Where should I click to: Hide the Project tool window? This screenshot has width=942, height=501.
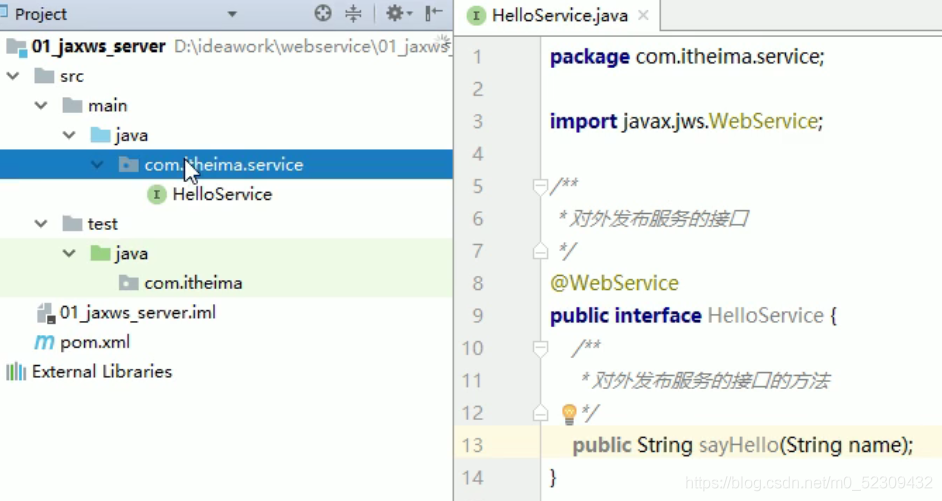coord(433,14)
